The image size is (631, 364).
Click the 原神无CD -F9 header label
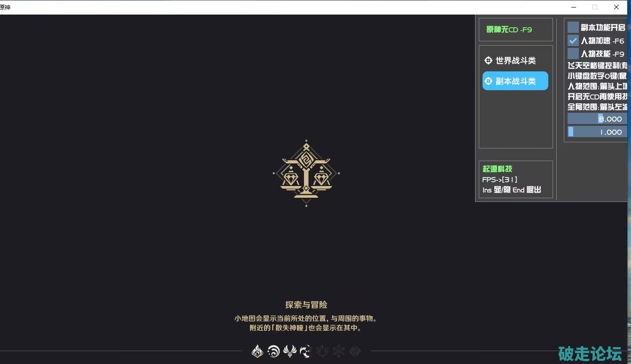click(x=509, y=30)
